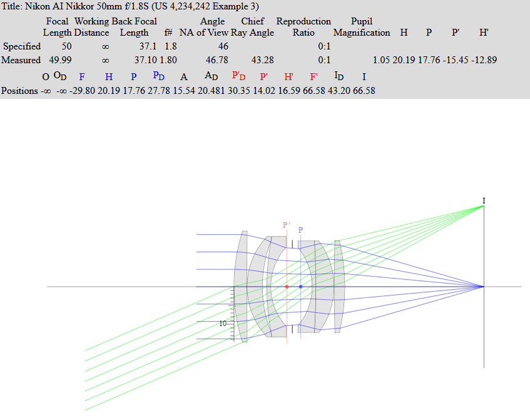Click the Specified angle of view 46
Image resolution: width=530 pixels, height=420 pixels.
(223, 46)
